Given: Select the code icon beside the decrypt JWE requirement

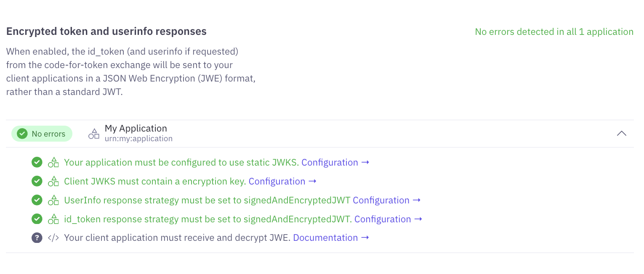Looking at the screenshot, I should click(x=53, y=237).
